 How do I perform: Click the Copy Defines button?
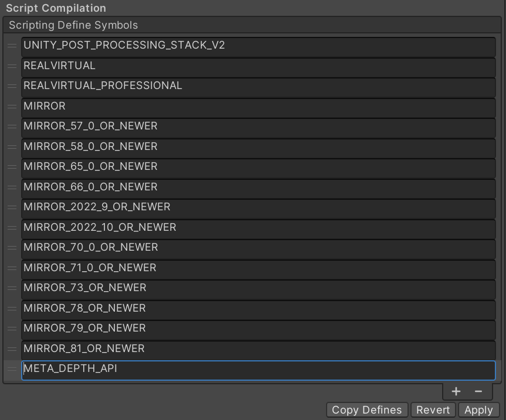pos(367,410)
